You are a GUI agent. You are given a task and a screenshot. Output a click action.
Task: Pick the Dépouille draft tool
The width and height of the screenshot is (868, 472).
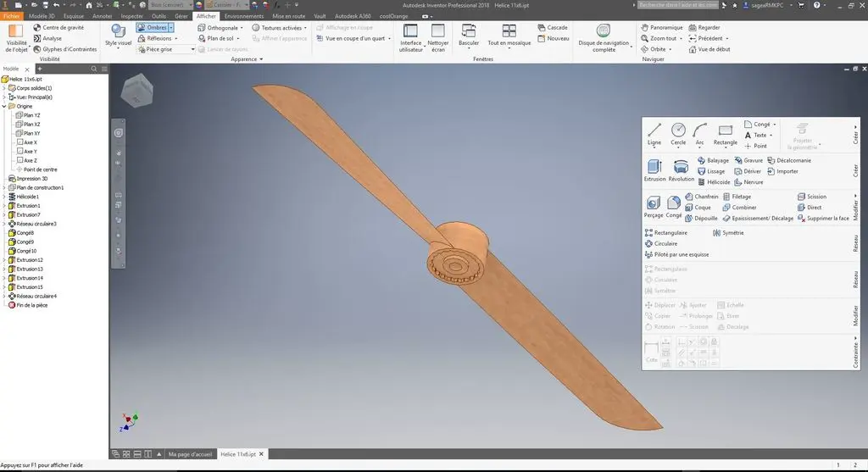pos(701,219)
